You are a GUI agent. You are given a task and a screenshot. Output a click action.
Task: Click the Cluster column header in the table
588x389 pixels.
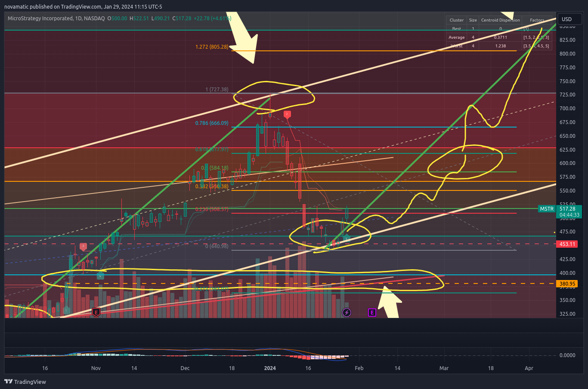tap(456, 20)
